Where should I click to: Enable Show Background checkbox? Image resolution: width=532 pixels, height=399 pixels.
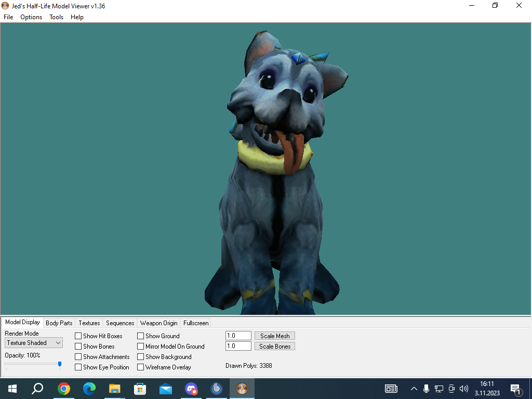click(140, 357)
